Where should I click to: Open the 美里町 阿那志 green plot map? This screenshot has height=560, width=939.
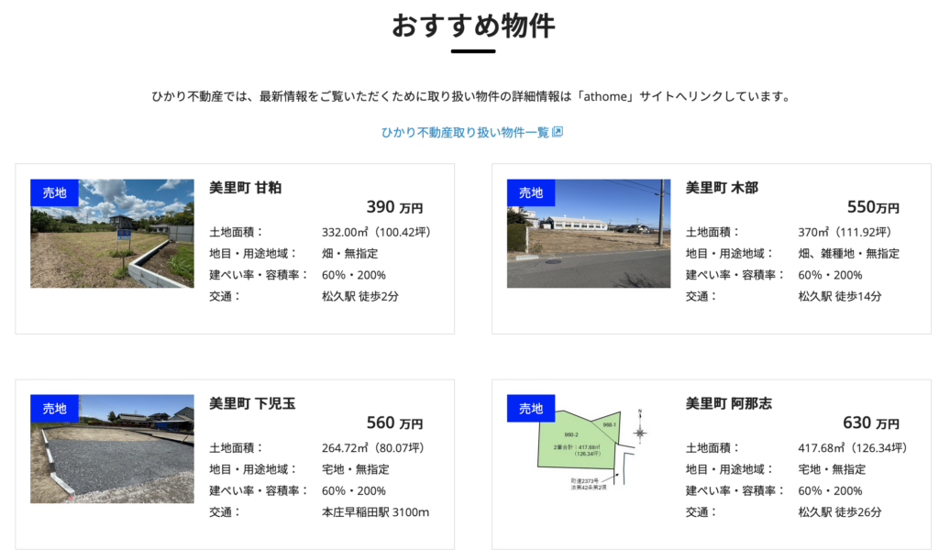pyautogui.click(x=587, y=449)
